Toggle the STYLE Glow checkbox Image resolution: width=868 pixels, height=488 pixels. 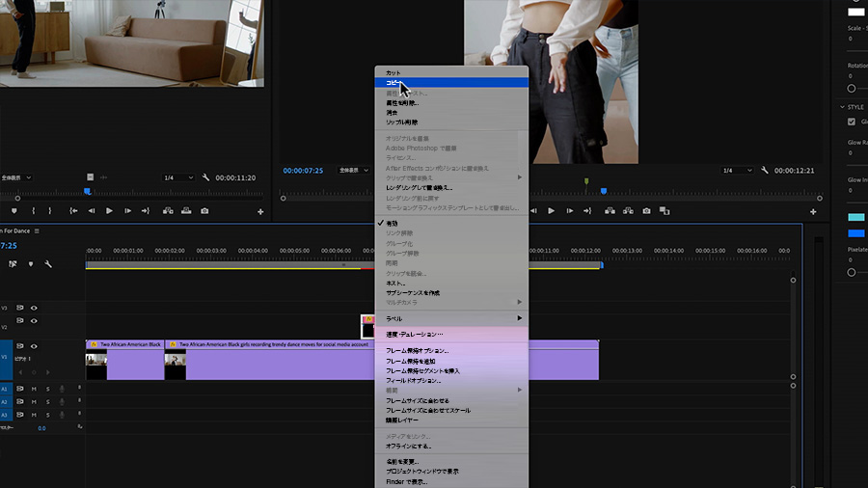tap(852, 122)
